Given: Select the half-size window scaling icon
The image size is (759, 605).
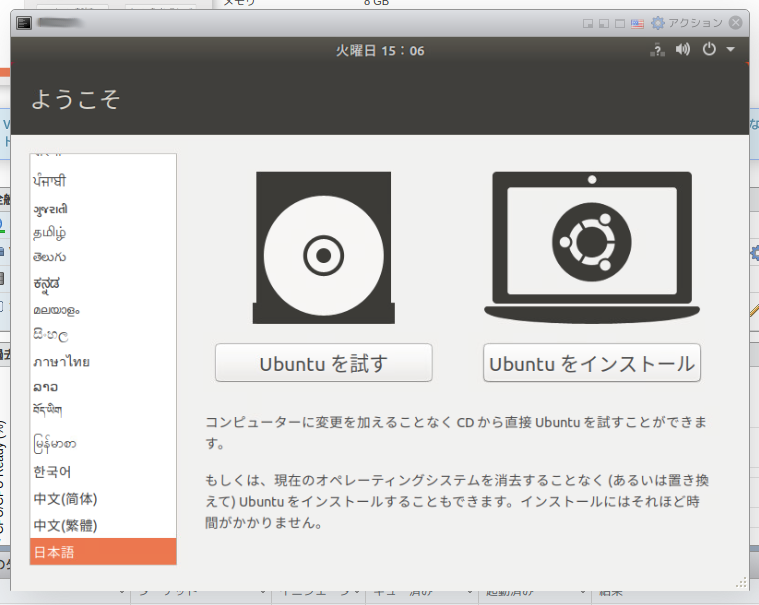Looking at the screenshot, I should point(604,23).
